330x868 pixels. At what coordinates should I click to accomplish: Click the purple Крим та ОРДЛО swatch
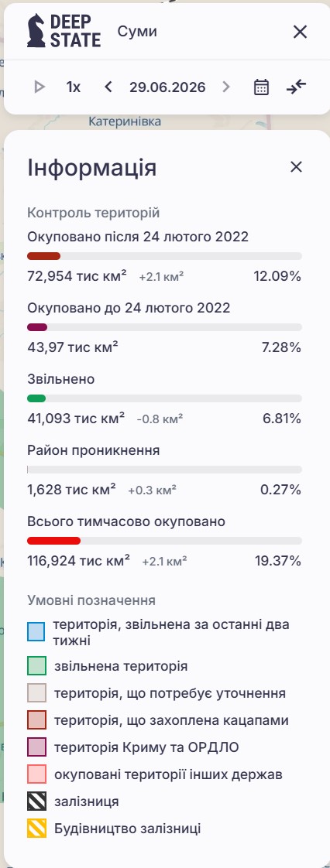(x=36, y=747)
